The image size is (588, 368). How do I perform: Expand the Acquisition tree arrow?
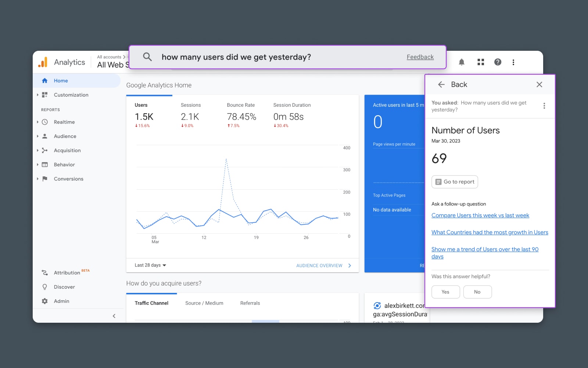pos(37,151)
